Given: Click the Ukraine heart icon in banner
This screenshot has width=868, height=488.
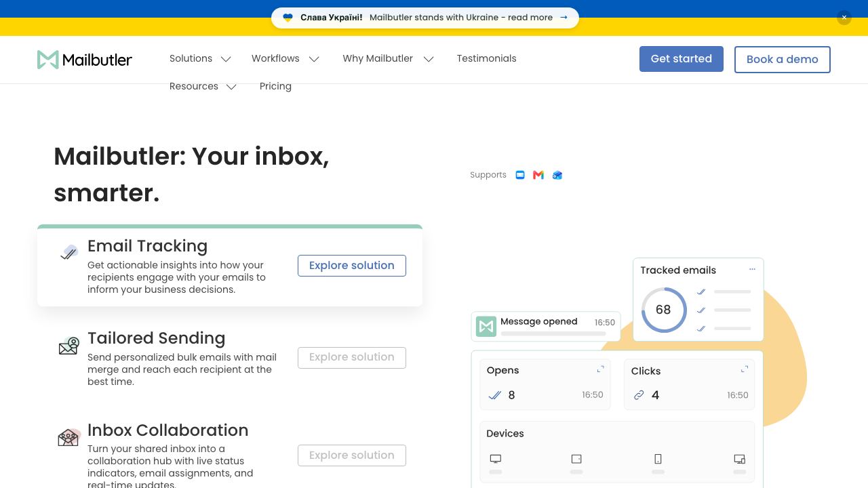Looking at the screenshot, I should click(288, 18).
